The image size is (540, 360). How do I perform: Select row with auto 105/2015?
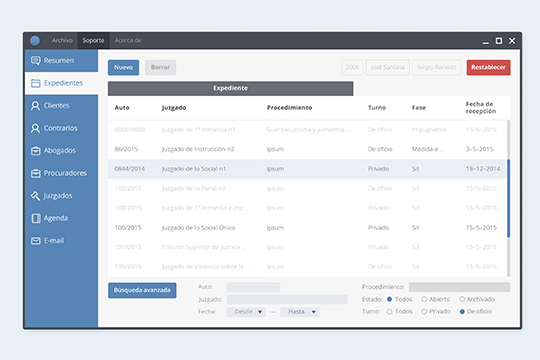click(307, 267)
